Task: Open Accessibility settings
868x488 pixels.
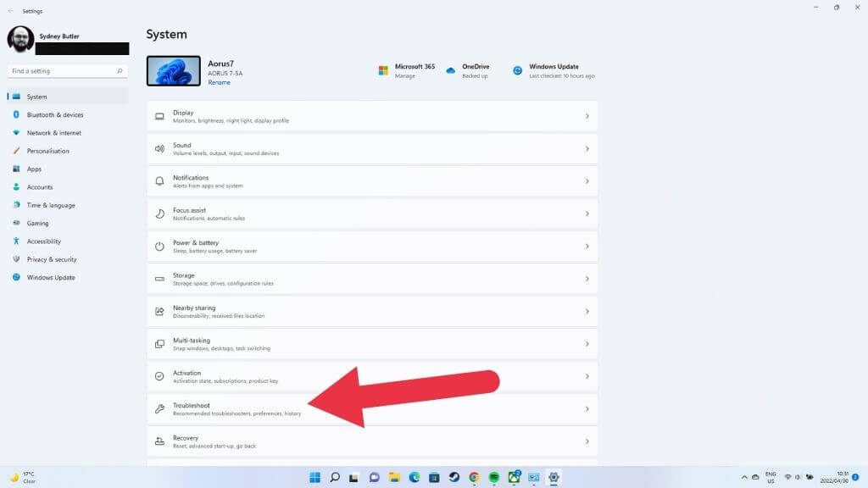Action: (68, 241)
